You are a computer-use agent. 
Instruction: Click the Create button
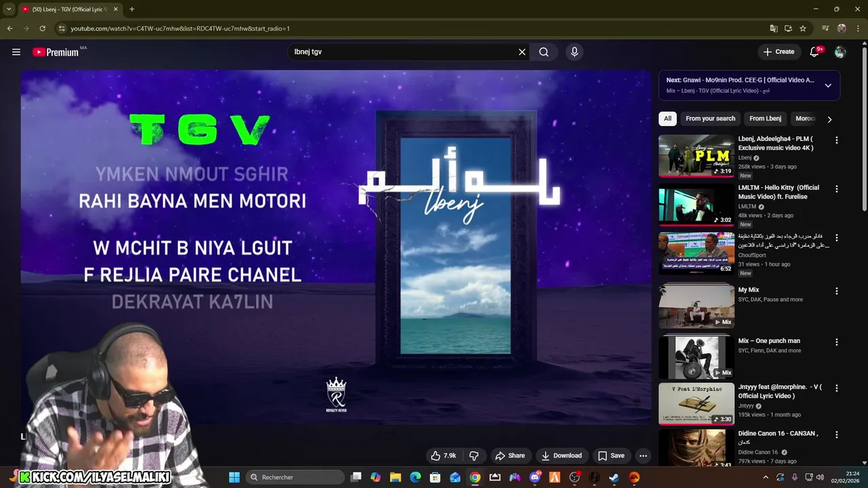point(778,52)
